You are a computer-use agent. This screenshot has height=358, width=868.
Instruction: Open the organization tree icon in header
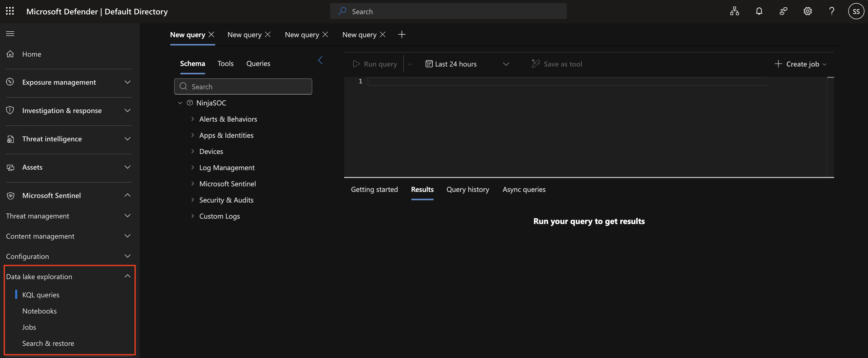point(735,11)
